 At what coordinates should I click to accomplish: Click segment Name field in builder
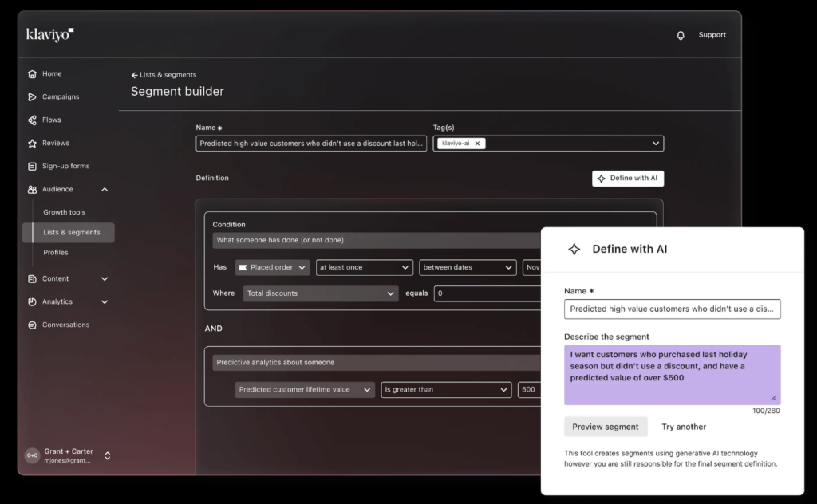point(311,144)
